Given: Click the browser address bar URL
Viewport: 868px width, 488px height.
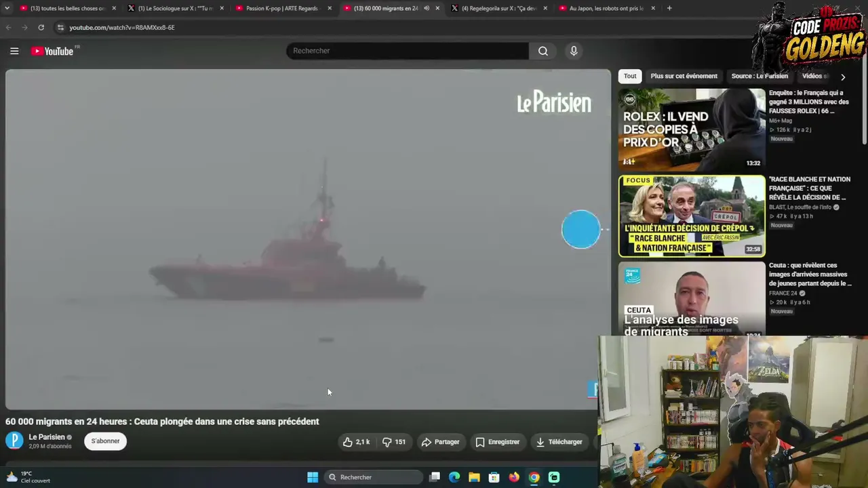Looking at the screenshot, I should click(122, 27).
